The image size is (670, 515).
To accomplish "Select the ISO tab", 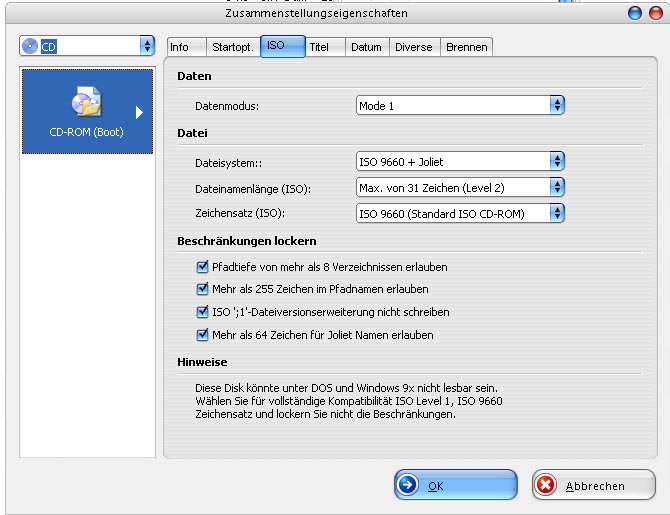I will click(282, 46).
